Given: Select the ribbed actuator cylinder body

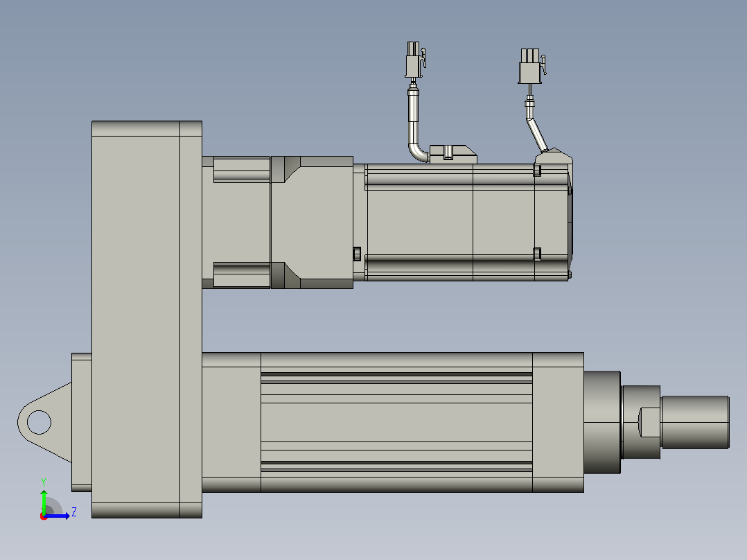Looking at the screenshot, I should [396, 422].
